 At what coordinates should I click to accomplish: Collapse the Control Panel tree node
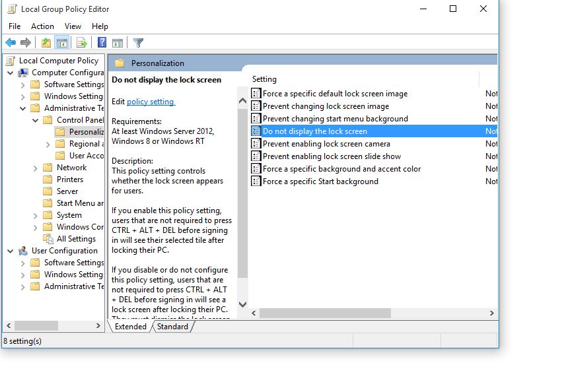36,119
